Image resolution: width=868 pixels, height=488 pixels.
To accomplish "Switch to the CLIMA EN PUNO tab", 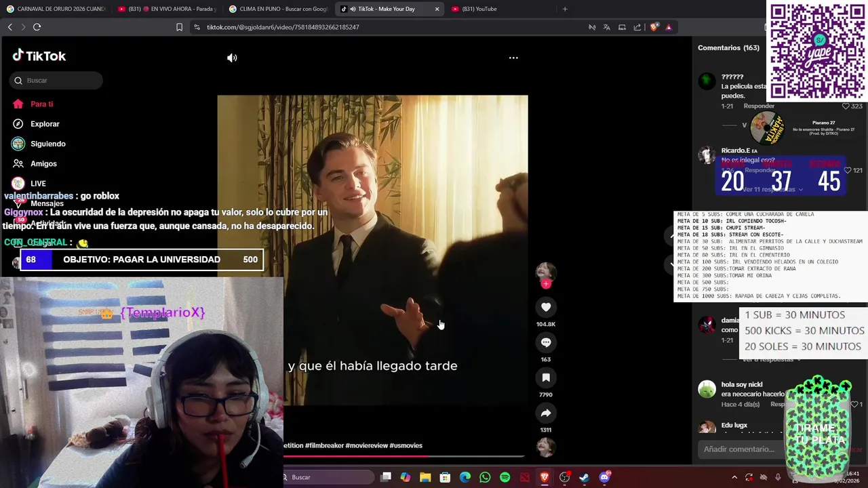I will pos(278,9).
